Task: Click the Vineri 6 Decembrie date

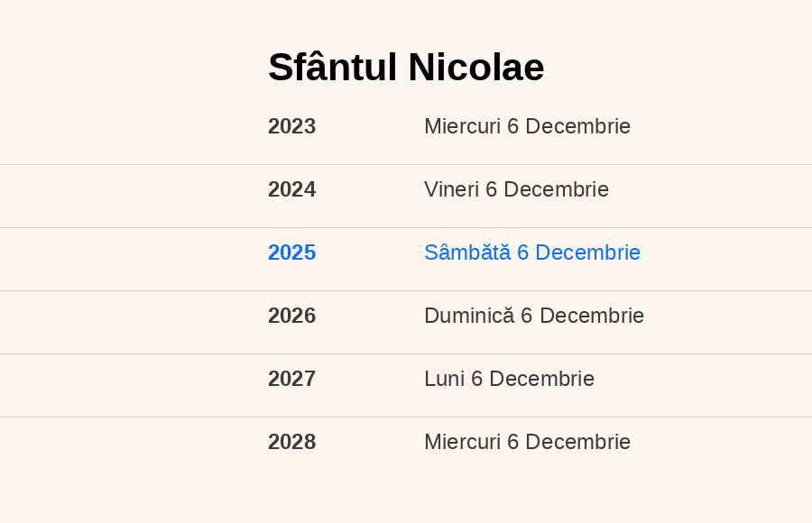Action: pyautogui.click(x=516, y=189)
